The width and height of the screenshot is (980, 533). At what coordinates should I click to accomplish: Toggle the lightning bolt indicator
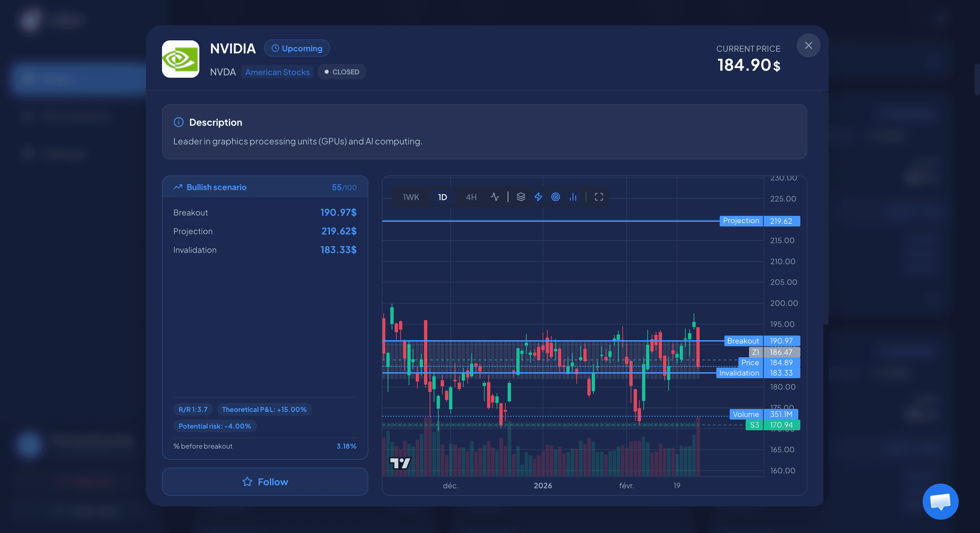(x=538, y=197)
